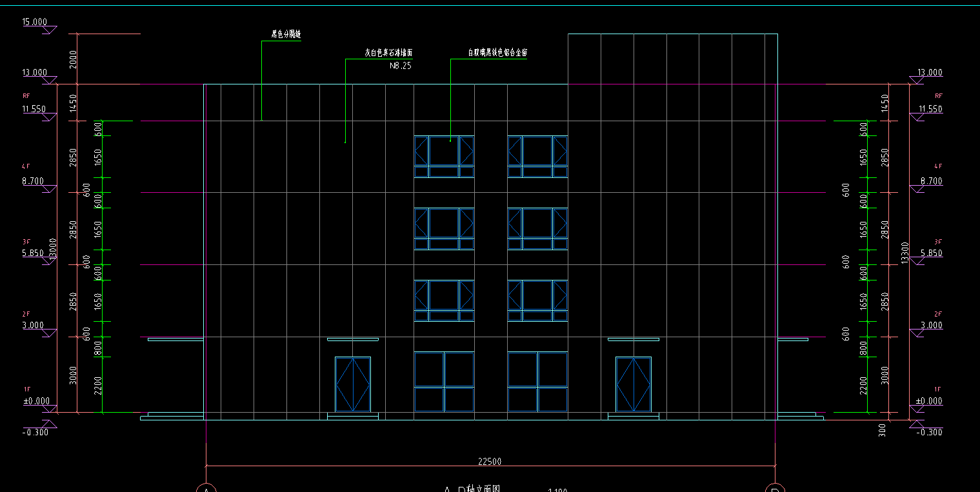Viewport: 980px width, 492px height.
Task: Select the canopy above the left entrance door
Action: click(353, 339)
